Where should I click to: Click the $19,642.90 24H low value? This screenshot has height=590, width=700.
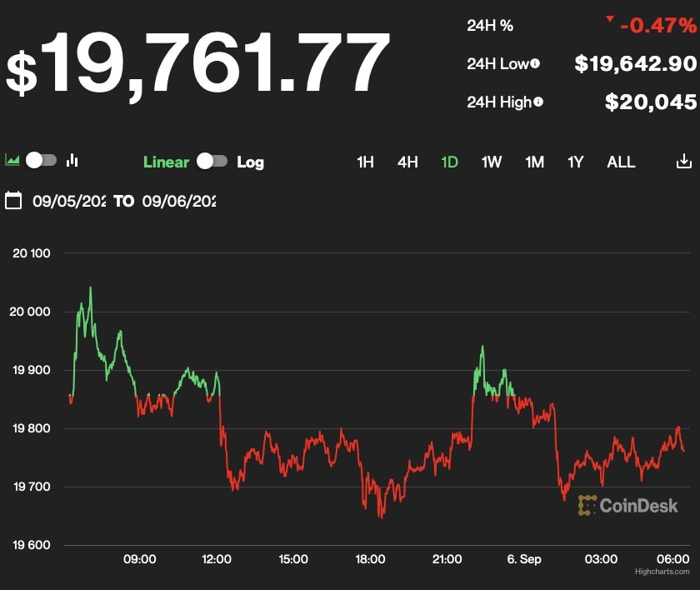pyautogui.click(x=636, y=64)
